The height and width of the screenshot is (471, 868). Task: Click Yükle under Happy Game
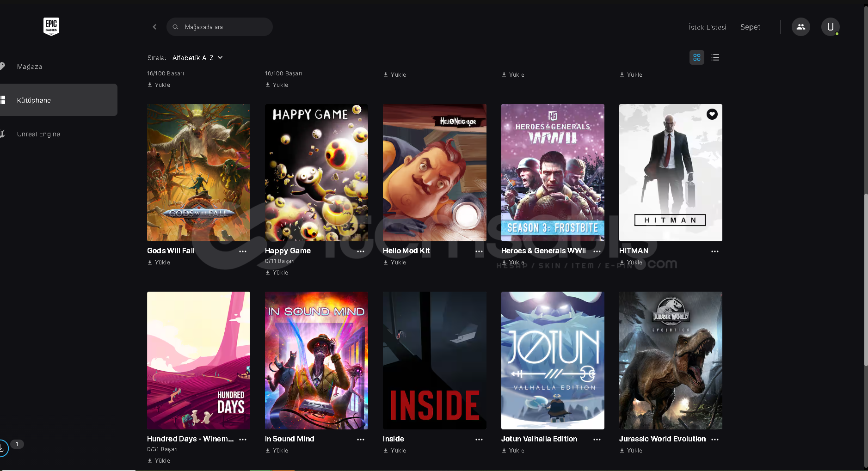[277, 273]
